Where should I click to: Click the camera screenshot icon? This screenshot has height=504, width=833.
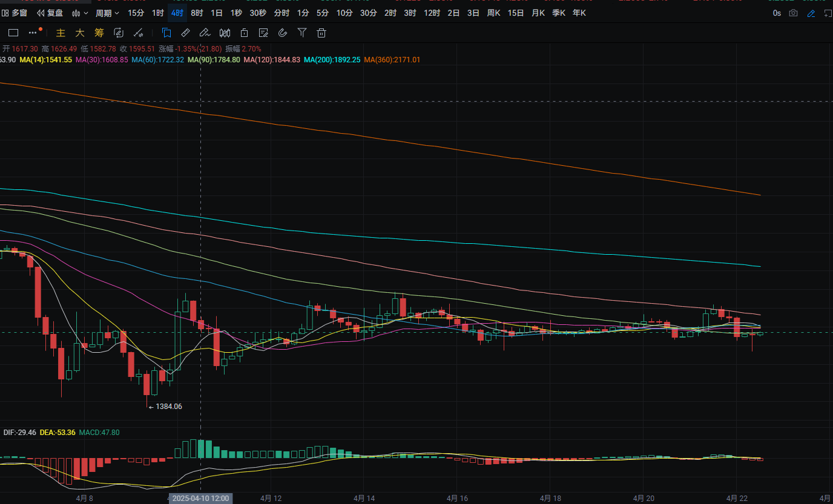tap(793, 13)
